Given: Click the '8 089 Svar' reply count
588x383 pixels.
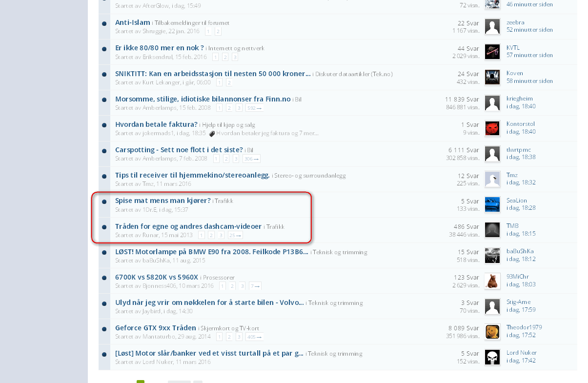Looking at the screenshot, I should tap(464, 328).
